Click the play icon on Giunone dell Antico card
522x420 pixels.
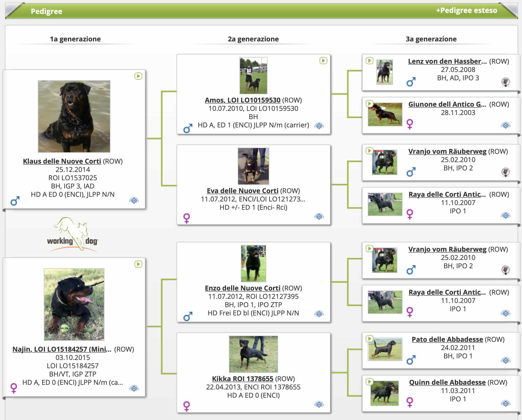[x=369, y=104]
